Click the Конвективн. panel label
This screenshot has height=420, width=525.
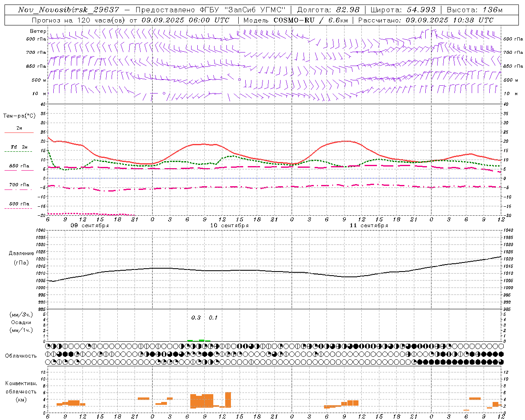21,383
